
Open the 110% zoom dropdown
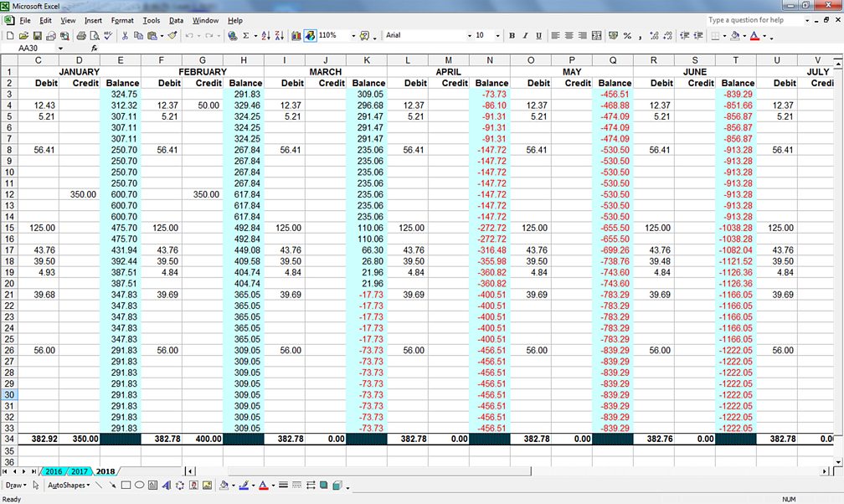click(353, 35)
